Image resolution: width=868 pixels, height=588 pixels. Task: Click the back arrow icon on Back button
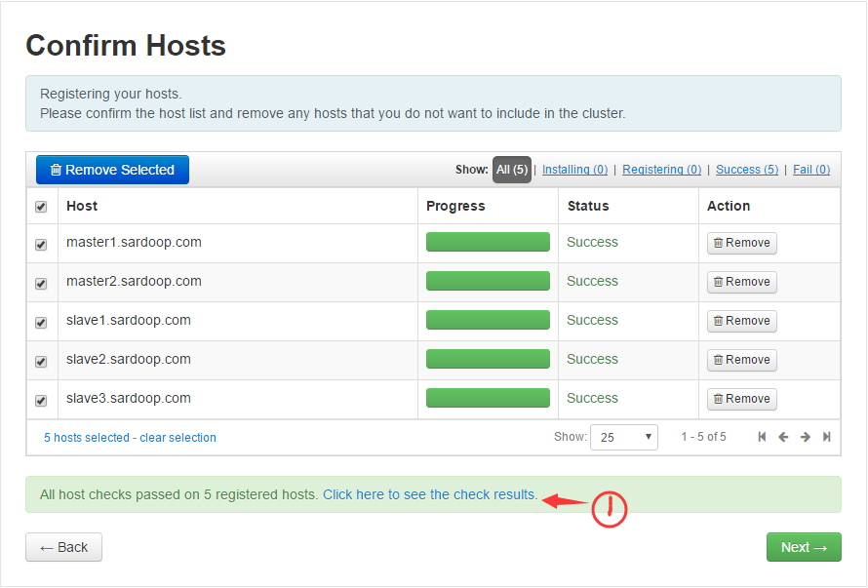coord(47,547)
